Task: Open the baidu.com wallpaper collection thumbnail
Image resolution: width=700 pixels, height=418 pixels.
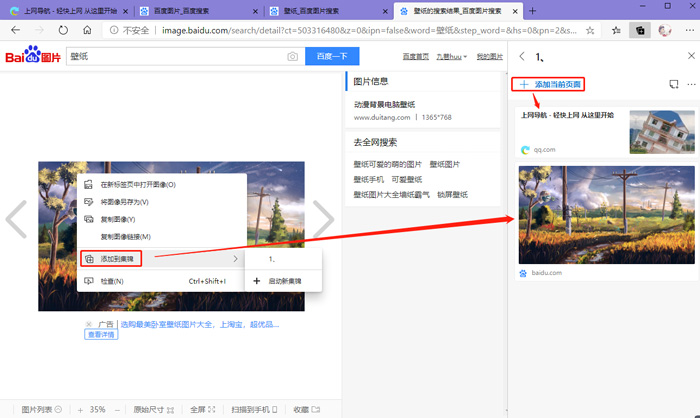Action: (x=606, y=215)
